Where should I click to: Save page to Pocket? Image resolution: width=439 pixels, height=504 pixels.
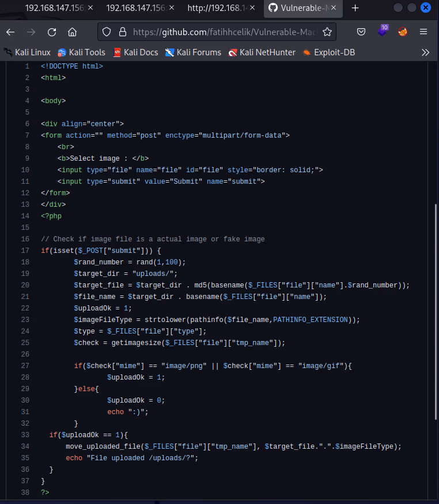(361, 32)
